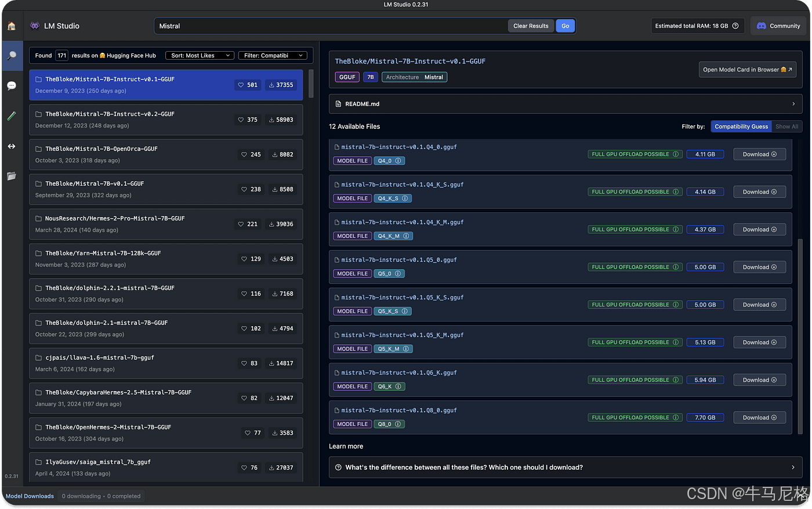Click the info icon beside Q6_K tag
Screen dimensions: 812x509
[x=398, y=387]
